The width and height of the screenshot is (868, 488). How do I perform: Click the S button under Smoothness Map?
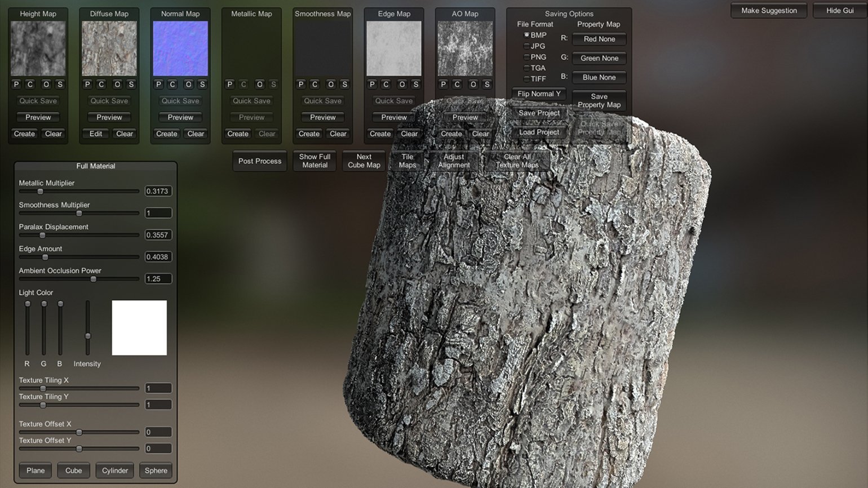pyautogui.click(x=344, y=85)
